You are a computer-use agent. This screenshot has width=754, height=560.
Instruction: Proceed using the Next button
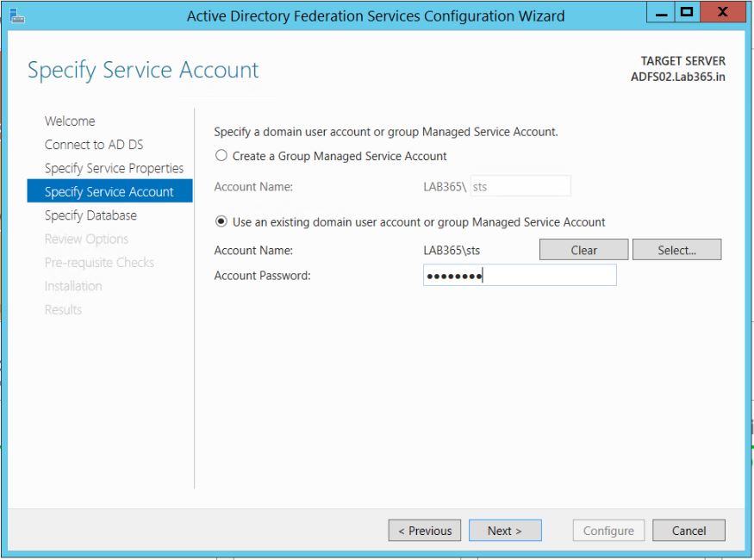(505, 531)
